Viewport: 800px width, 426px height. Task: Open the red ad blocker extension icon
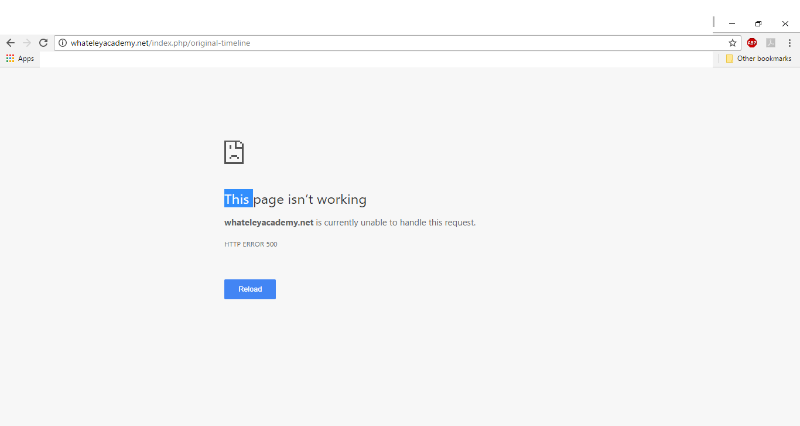[752, 43]
